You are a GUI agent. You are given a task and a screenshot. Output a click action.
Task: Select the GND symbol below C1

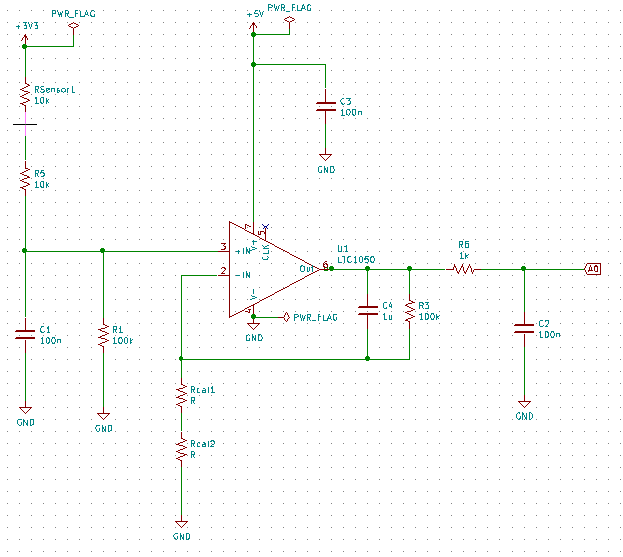[25, 410]
